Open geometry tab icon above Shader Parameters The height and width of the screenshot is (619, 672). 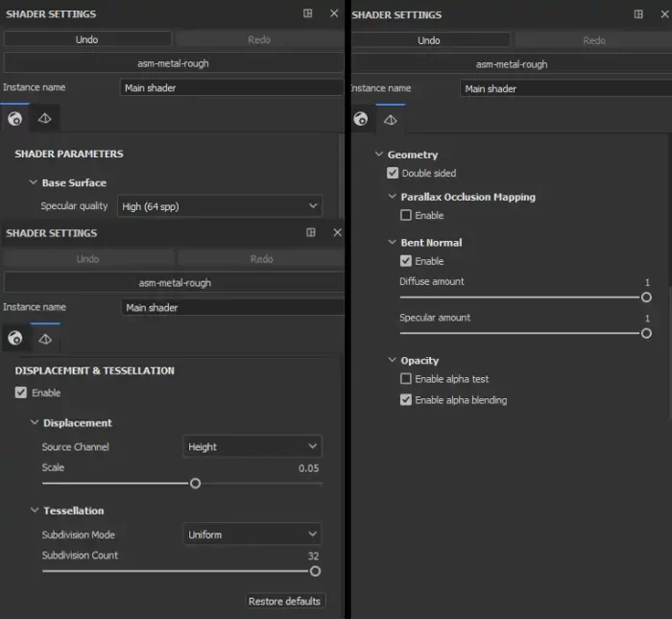point(44,119)
